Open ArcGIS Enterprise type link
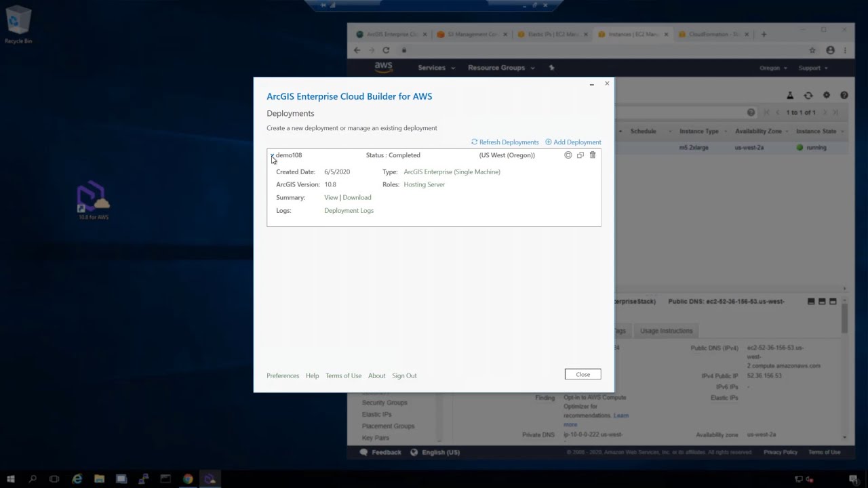The width and height of the screenshot is (868, 488). 452,172
